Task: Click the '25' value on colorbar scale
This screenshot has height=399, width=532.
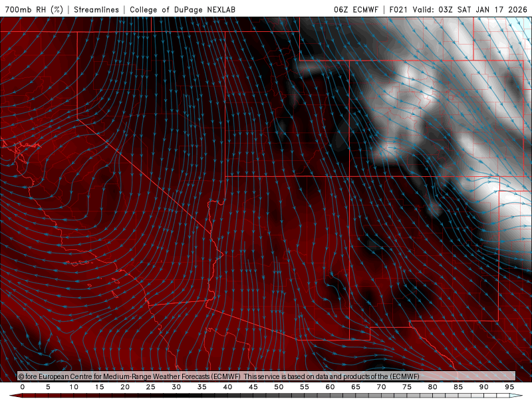Action: 151,387
